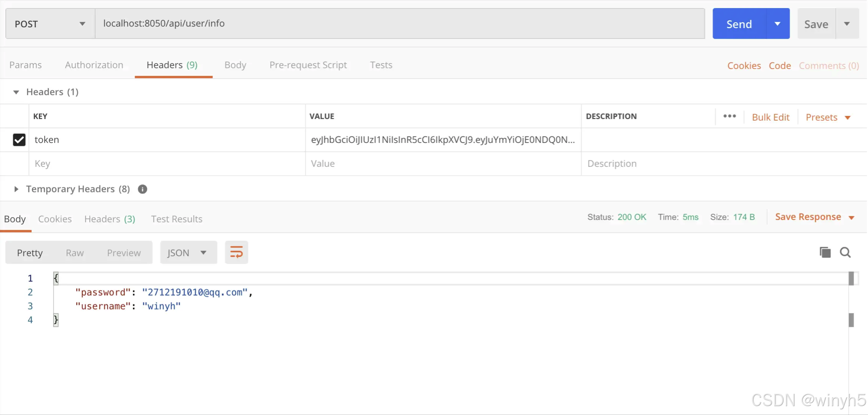Open the three-dots column options menu
Viewport: 868px width, 415px height.
729,116
